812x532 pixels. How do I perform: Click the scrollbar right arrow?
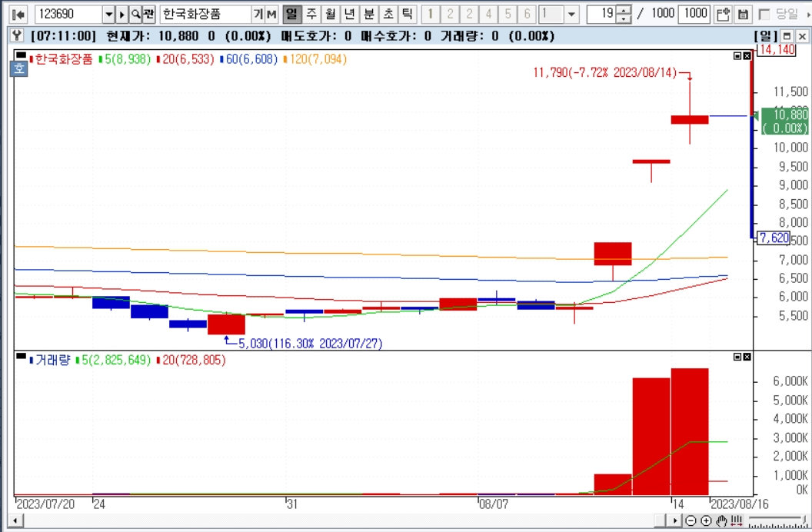click(674, 520)
